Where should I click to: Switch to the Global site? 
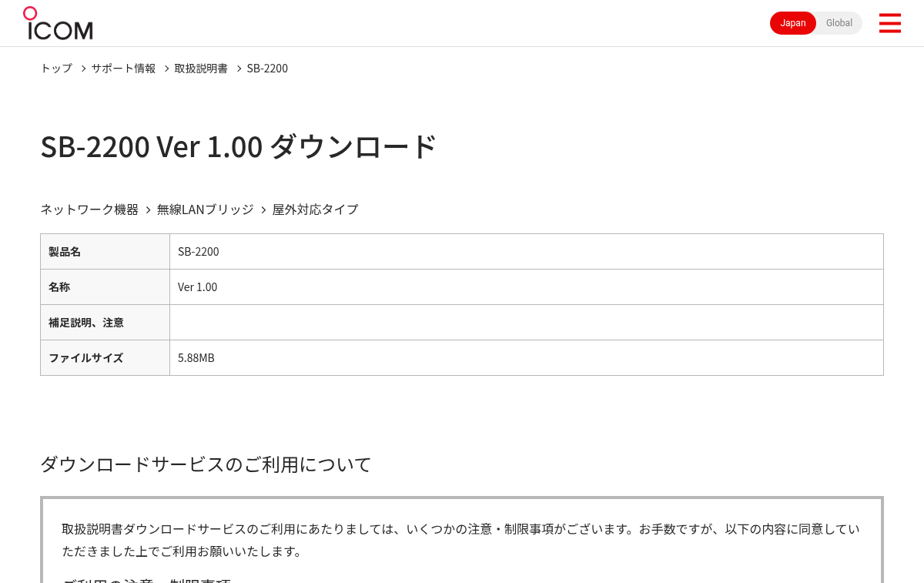click(x=839, y=23)
